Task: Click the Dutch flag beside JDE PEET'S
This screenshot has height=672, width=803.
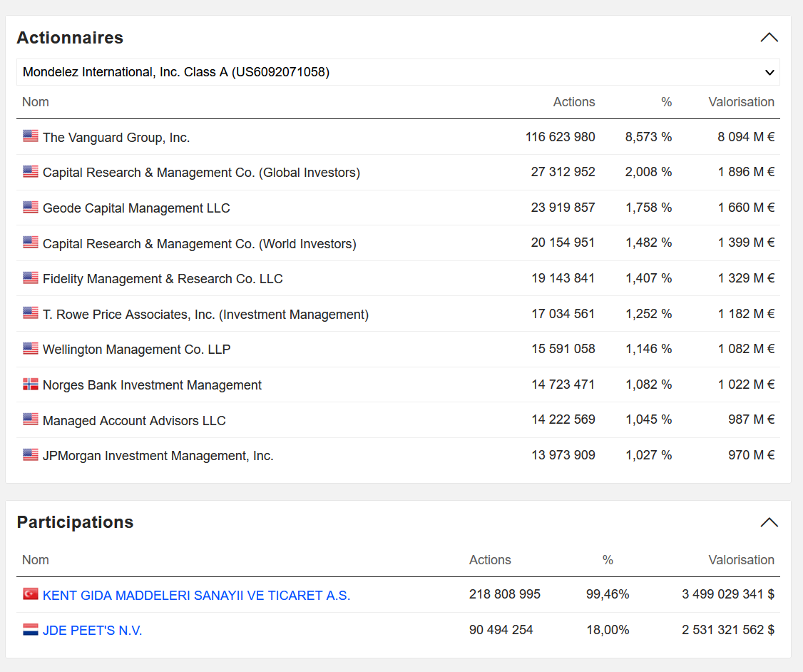Action: coord(31,629)
